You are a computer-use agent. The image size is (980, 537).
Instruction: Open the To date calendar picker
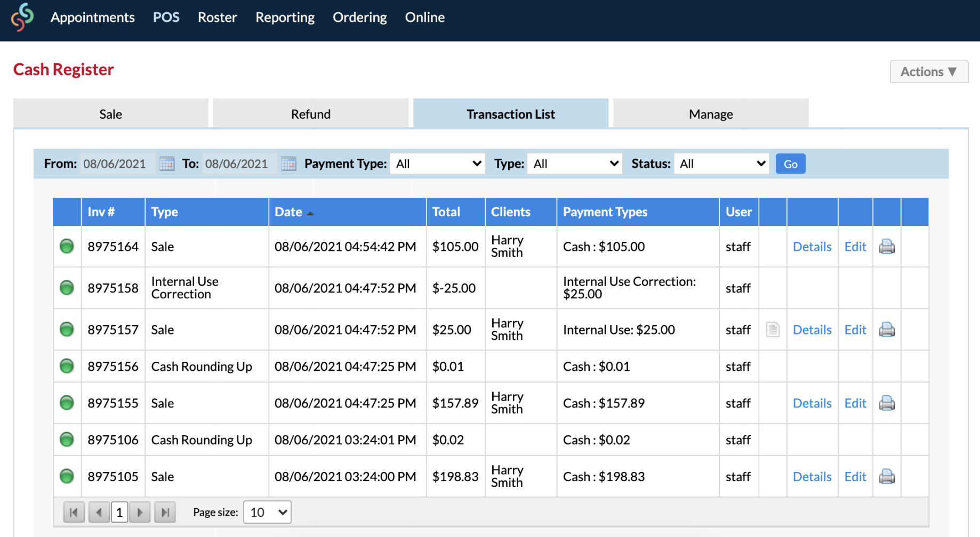pyautogui.click(x=288, y=164)
